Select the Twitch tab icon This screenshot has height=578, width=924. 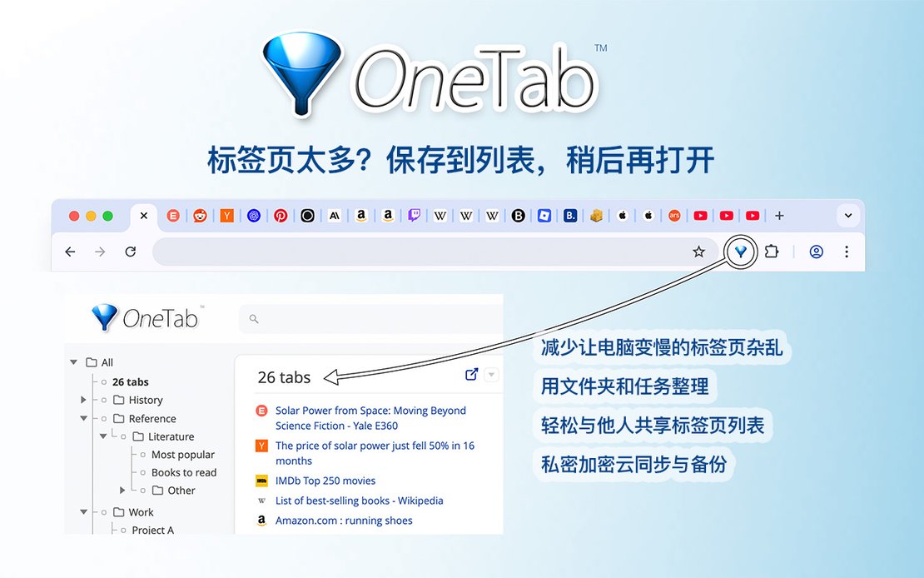[415, 216]
